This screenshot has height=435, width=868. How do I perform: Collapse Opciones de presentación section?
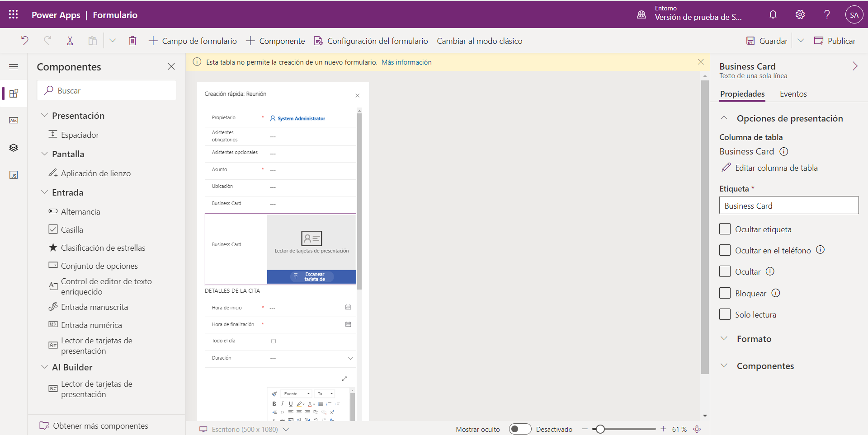pyautogui.click(x=724, y=118)
